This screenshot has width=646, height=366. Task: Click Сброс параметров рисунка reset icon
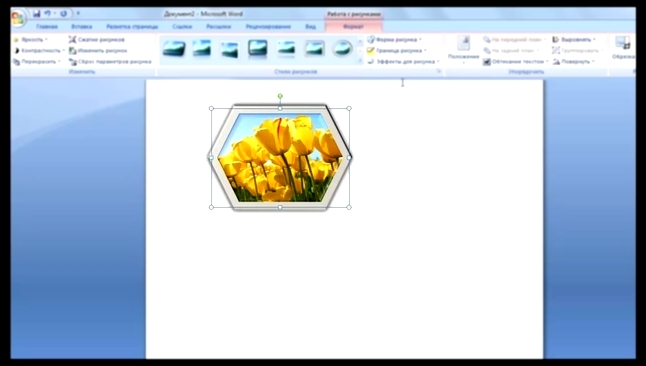coord(73,62)
